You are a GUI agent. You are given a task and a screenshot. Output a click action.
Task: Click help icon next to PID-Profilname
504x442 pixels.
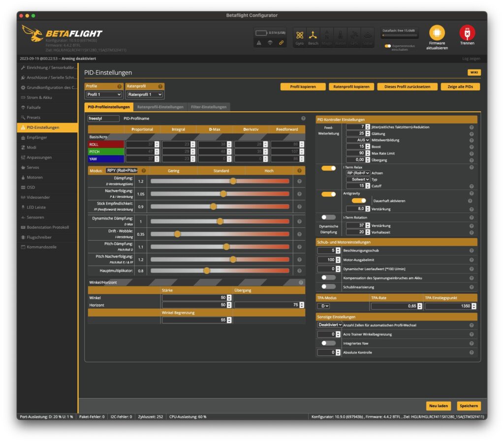[303, 119]
